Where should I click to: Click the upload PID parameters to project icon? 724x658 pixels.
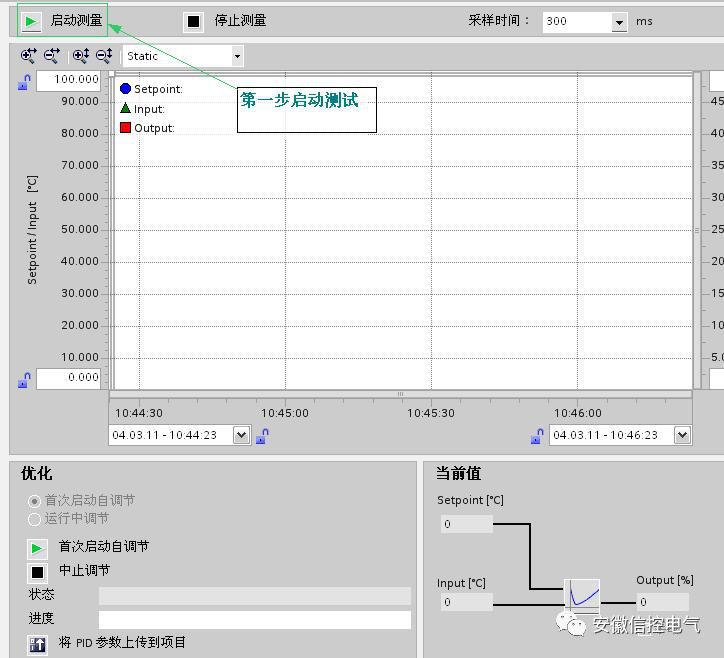[x=37, y=644]
